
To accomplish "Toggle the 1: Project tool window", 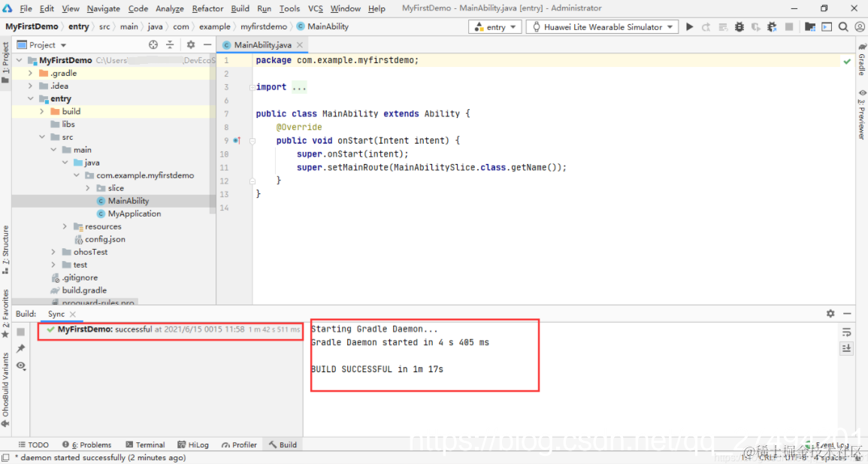I will pyautogui.click(x=5, y=62).
